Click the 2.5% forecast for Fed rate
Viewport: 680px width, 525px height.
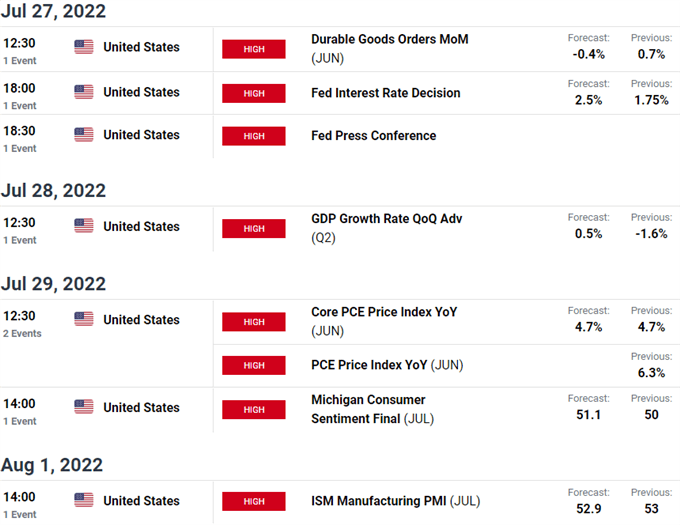(588, 100)
